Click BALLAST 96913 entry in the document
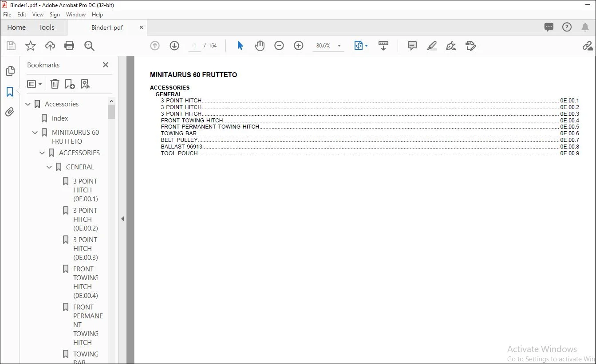596x364 pixels. tap(182, 147)
